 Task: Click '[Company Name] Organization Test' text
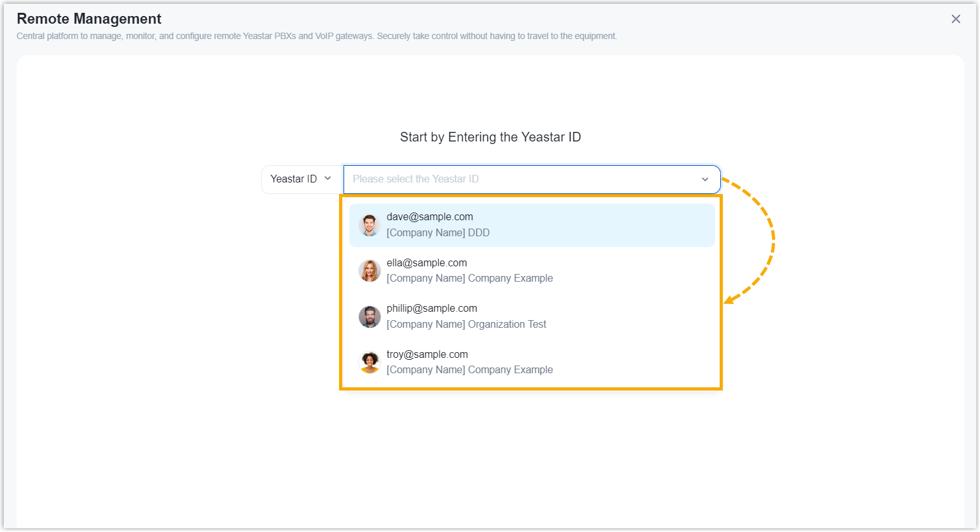pos(466,325)
